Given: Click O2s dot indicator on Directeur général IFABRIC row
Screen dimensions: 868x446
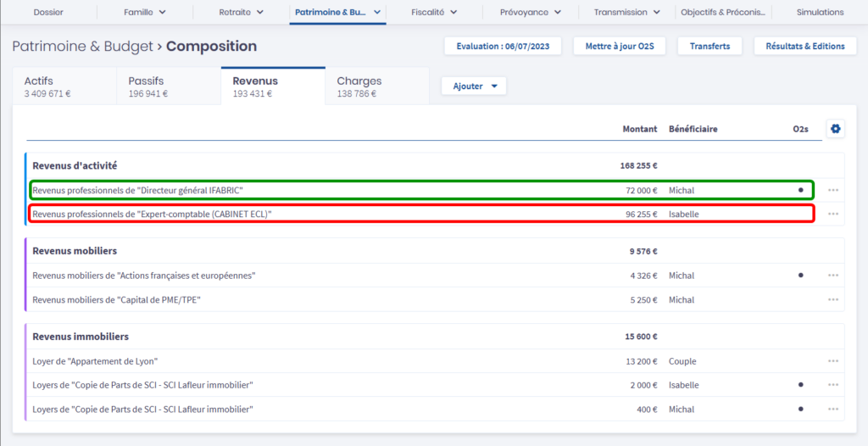Looking at the screenshot, I should coord(800,191).
